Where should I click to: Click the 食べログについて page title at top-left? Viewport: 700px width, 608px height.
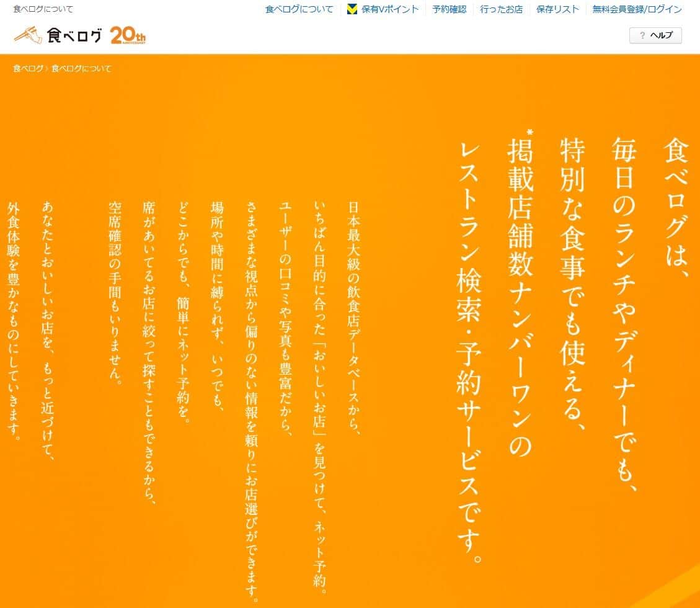[43, 9]
